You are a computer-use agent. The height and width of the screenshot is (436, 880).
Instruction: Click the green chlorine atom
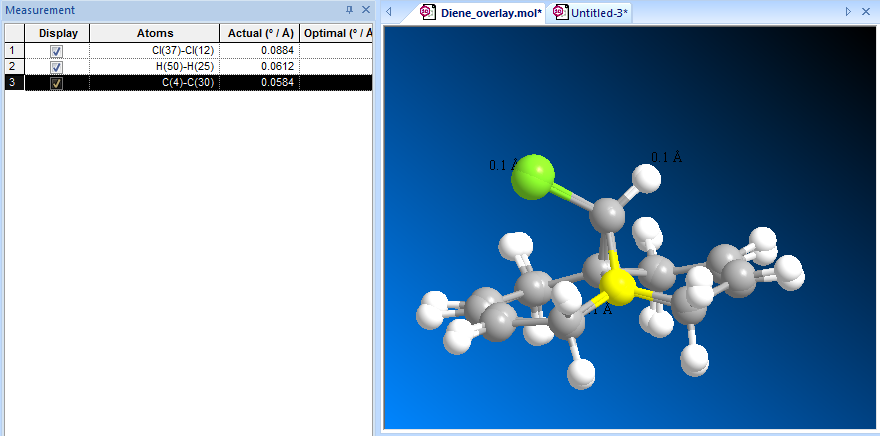coord(533,177)
